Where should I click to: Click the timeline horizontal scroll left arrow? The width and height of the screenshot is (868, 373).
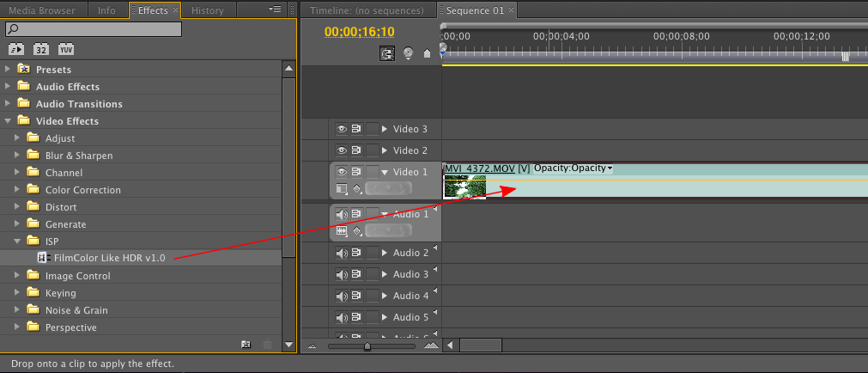pyautogui.click(x=450, y=345)
